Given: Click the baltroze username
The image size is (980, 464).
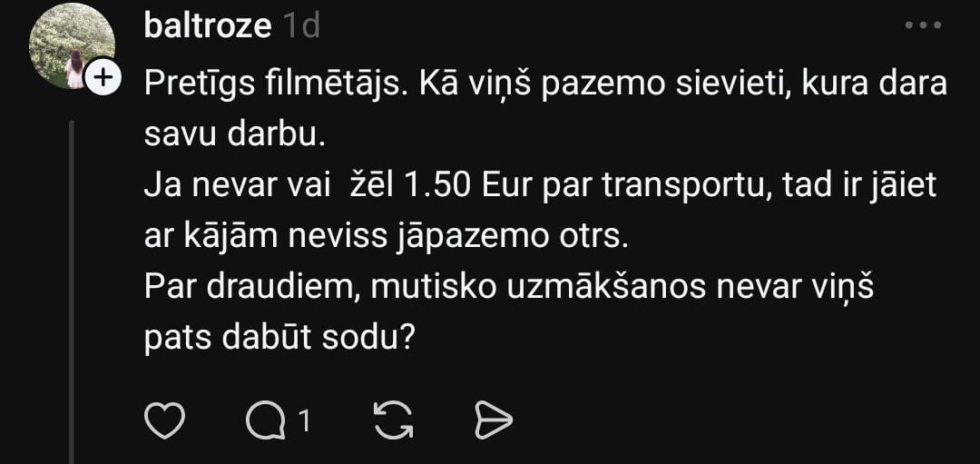Looking at the screenshot, I should tap(208, 26).
